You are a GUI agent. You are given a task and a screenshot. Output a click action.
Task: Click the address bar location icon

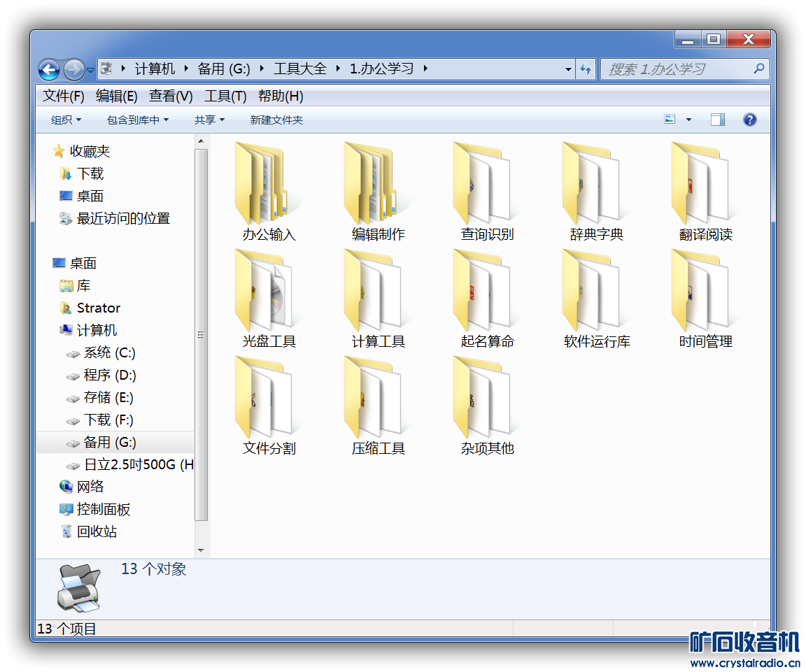click(107, 69)
